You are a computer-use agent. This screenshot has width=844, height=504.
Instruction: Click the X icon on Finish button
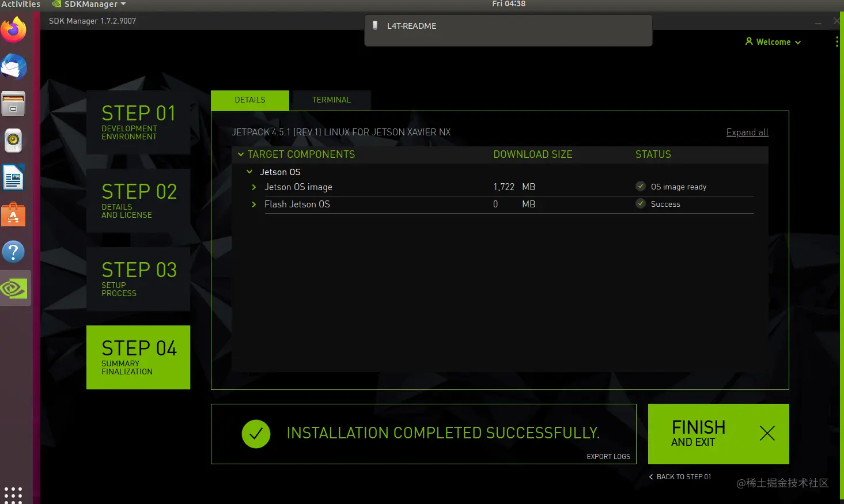767,433
